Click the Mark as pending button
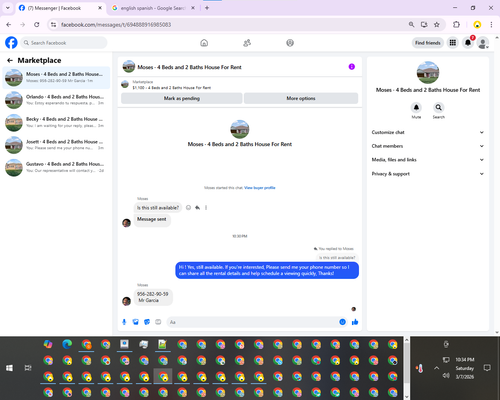Viewport: 500px width, 400px height. (x=182, y=98)
